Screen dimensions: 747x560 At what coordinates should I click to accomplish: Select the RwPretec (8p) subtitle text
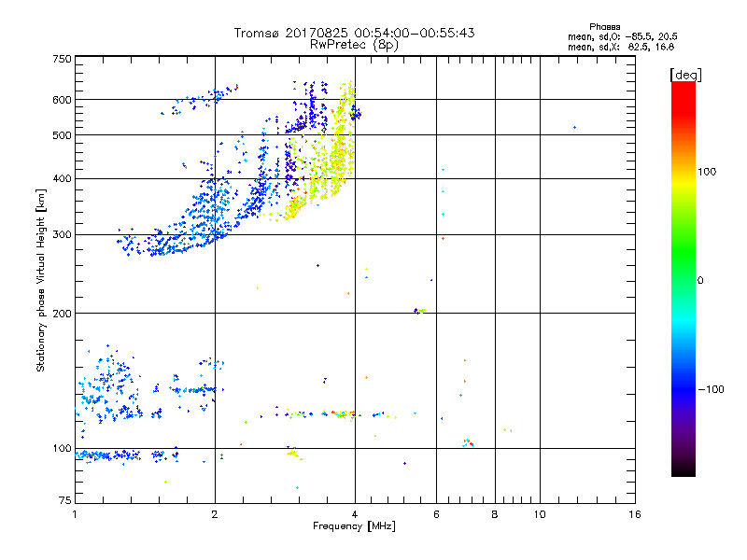click(354, 44)
